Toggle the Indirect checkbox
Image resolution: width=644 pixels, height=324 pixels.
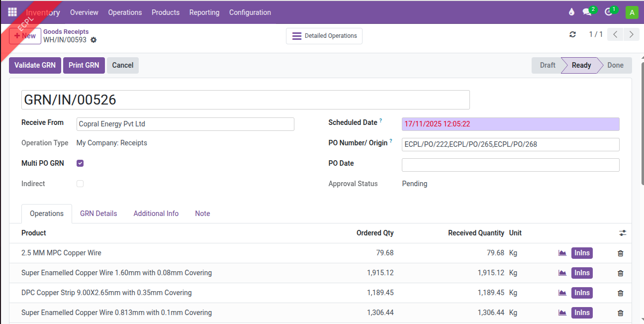(x=80, y=184)
